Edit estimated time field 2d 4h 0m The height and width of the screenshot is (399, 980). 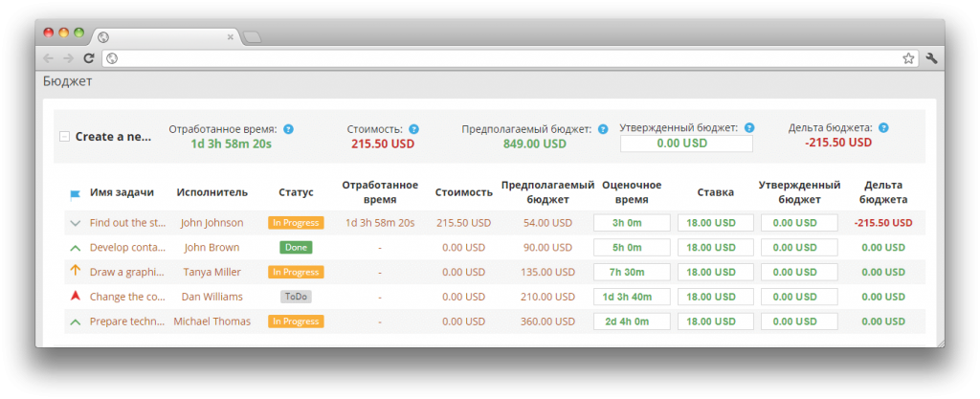tap(632, 321)
